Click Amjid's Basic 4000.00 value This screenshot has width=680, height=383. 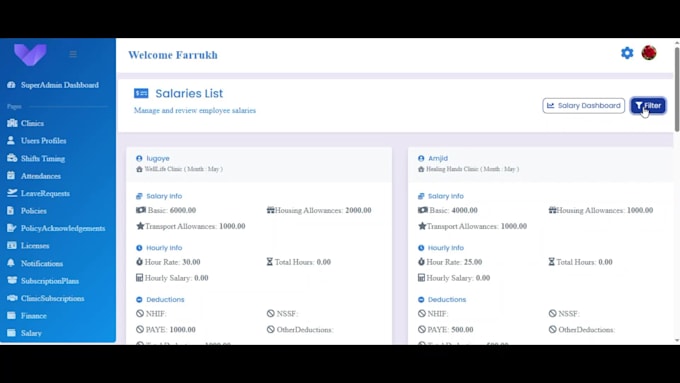point(464,210)
